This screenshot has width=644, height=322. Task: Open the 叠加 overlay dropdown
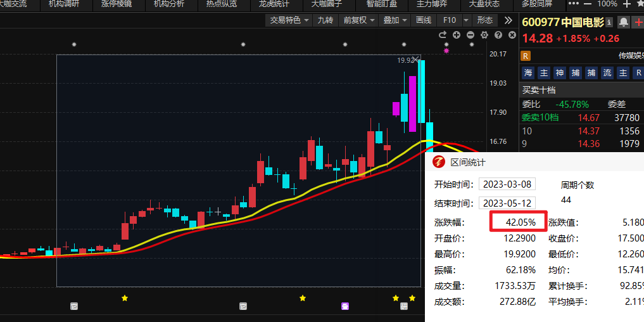395,20
